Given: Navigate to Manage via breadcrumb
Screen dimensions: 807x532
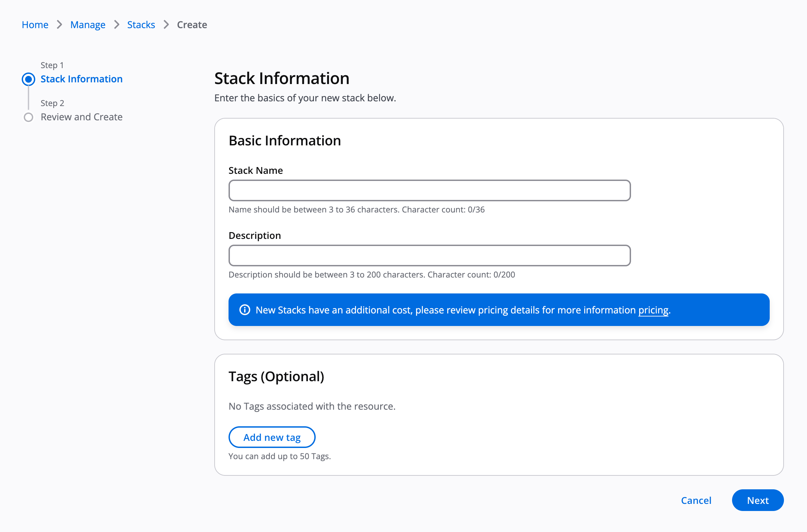Looking at the screenshot, I should click(87, 24).
